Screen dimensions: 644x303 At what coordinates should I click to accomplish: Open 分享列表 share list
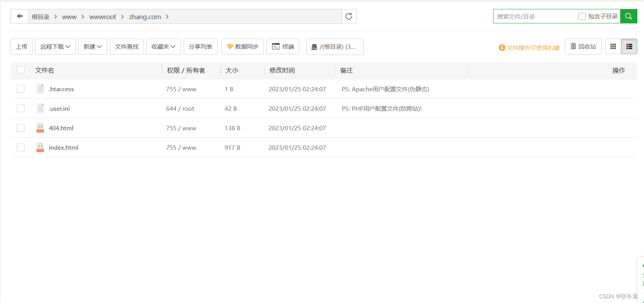[200, 46]
